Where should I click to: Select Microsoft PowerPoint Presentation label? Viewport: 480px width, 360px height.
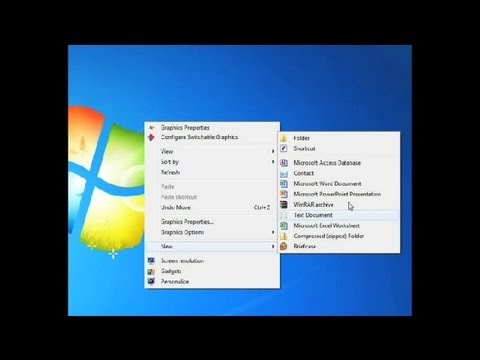337,194
